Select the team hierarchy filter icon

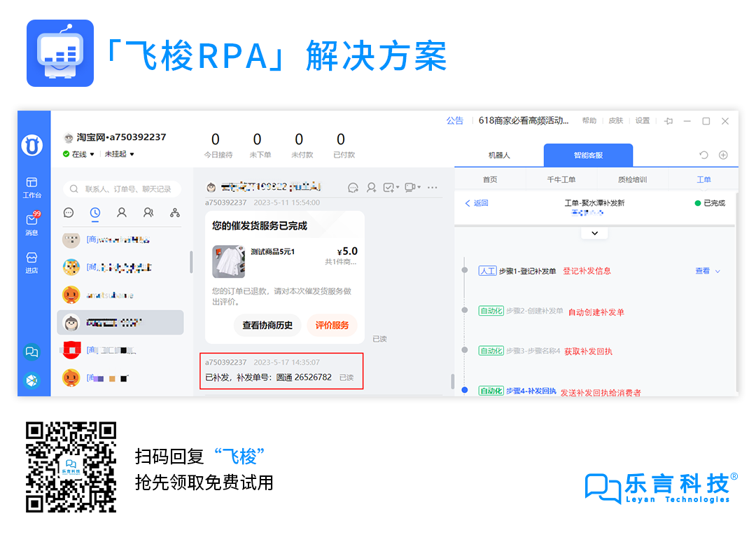[175, 213]
